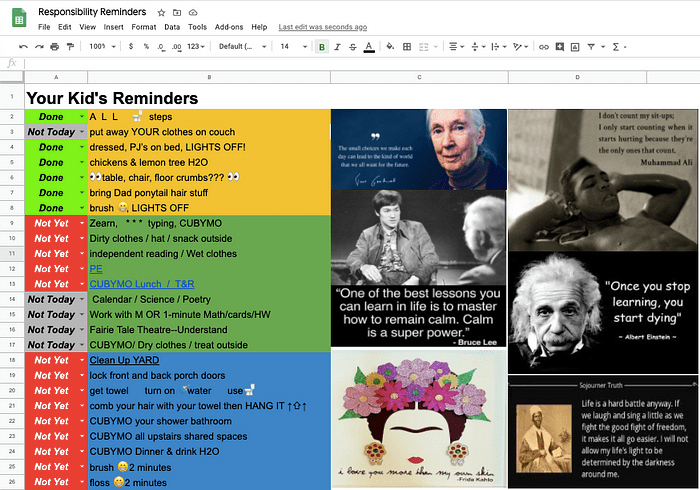This screenshot has height=490, width=700.
Task: Move document with folder icon
Action: click(177, 12)
